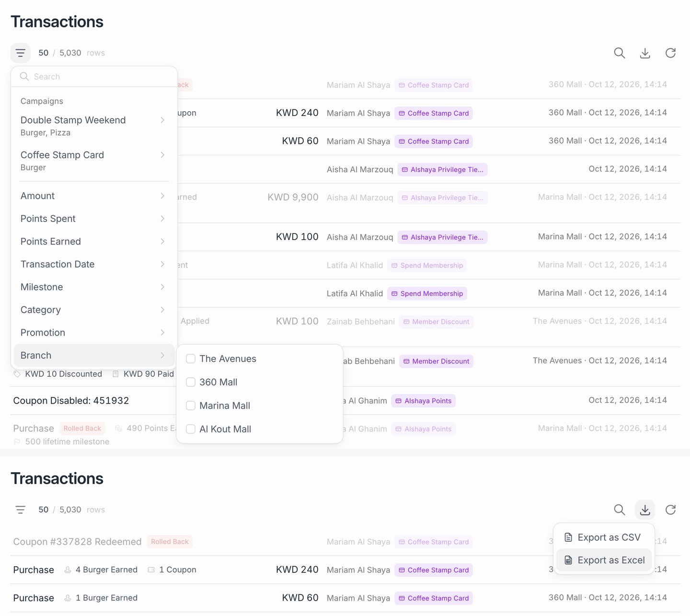
Task: Click the flag icon beside 500 lifetime milestone
Action: (17, 442)
